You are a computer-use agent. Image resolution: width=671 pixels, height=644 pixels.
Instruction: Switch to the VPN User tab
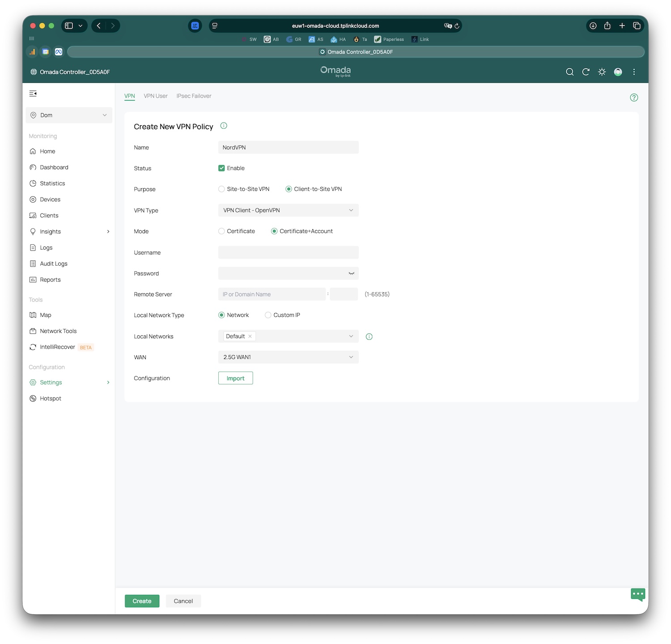coord(156,96)
